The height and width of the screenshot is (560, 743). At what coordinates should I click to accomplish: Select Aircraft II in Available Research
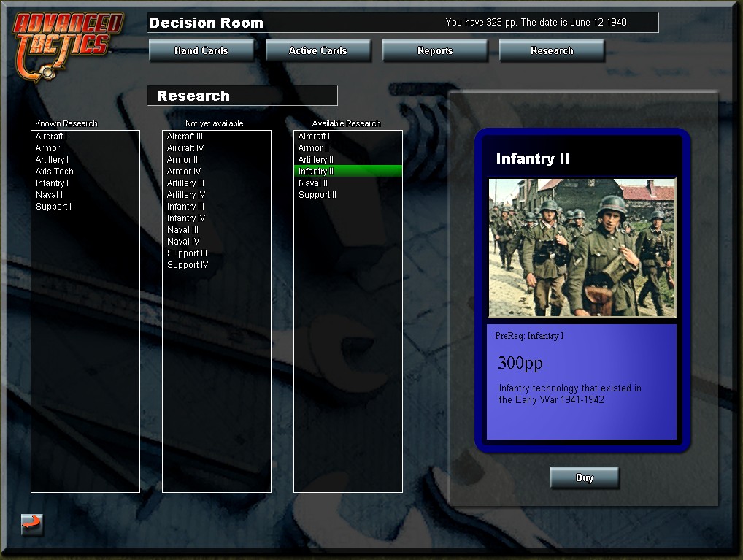(x=348, y=137)
